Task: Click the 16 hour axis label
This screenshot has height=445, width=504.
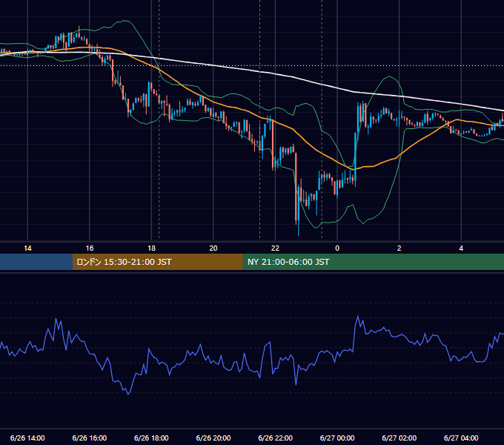Action: (x=90, y=248)
